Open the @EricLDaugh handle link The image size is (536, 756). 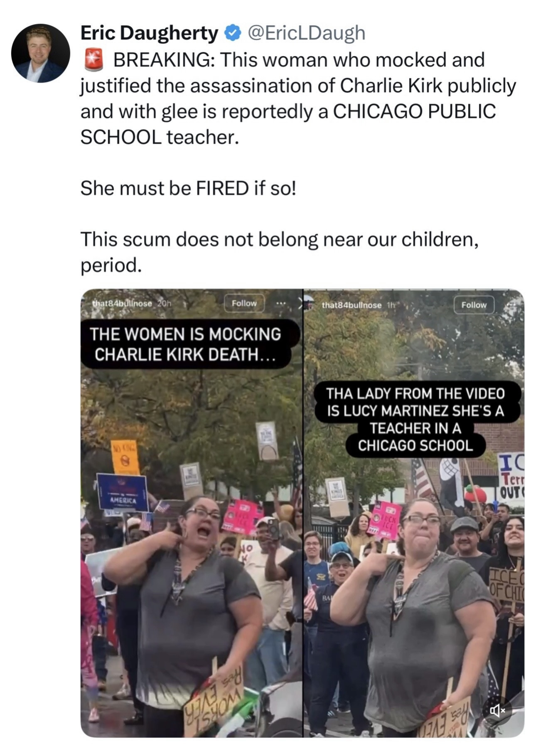click(x=307, y=33)
